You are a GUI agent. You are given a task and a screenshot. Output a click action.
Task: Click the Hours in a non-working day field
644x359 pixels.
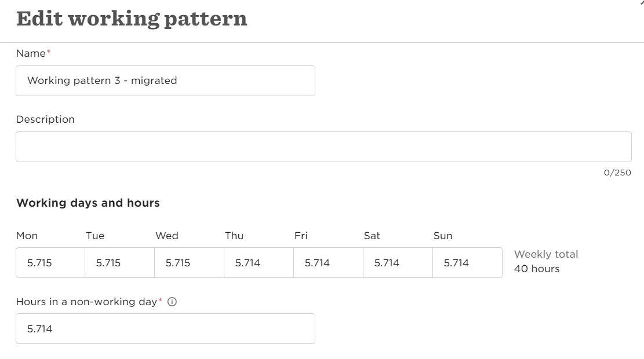[166, 329]
